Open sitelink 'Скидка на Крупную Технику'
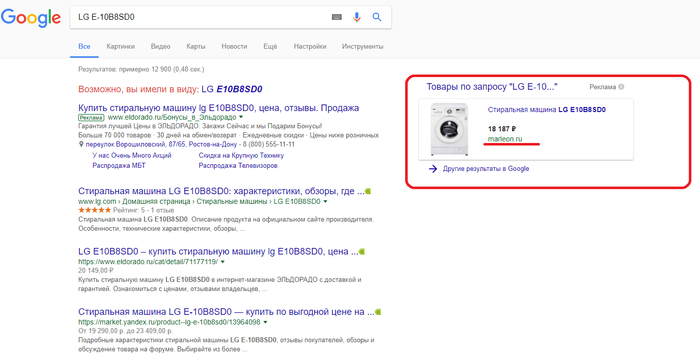 241,155
